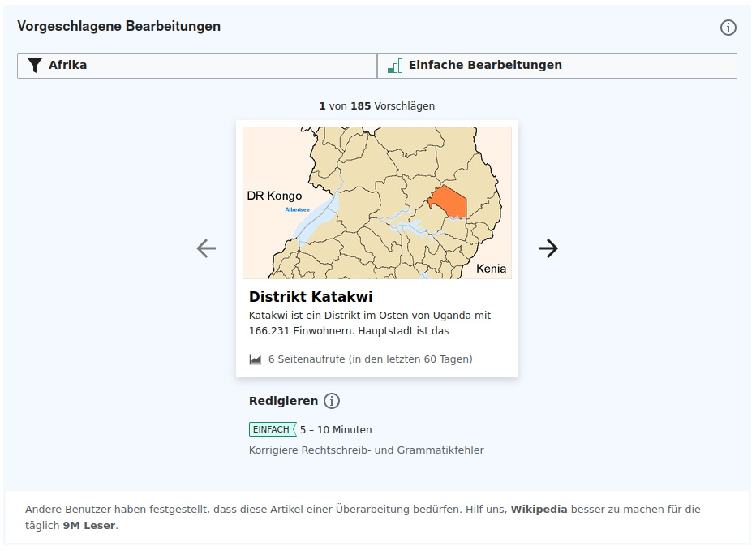Open the Katakwi district map thumbnail

pos(377,203)
